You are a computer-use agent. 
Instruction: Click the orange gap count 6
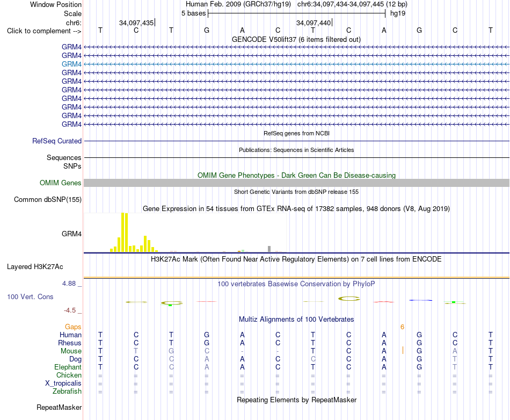tap(402, 327)
